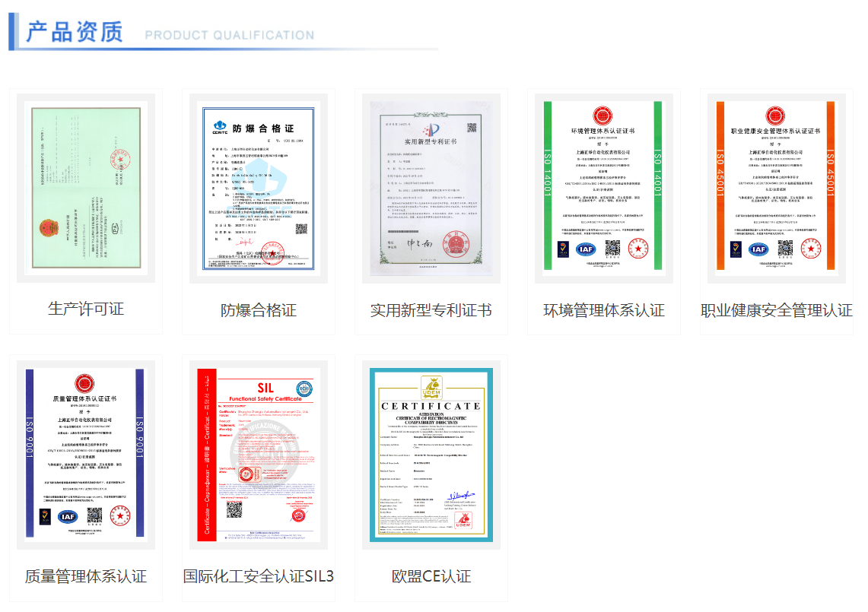This screenshot has height=612, width=868.
Task: Click the 实用新型专利证书 caption
Action: (431, 310)
